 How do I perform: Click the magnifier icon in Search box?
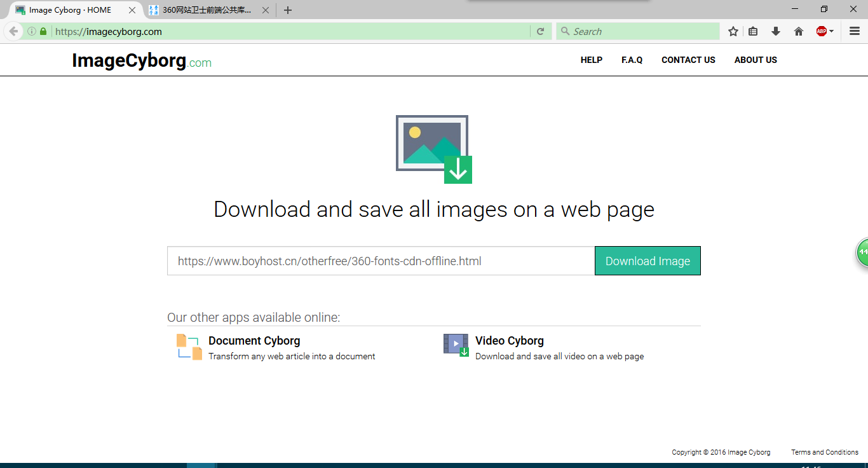[565, 31]
